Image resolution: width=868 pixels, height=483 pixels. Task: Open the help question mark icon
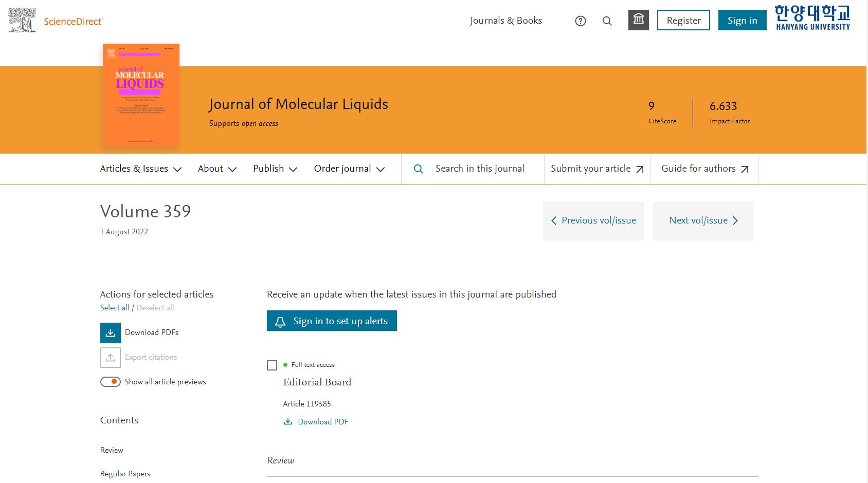tap(581, 21)
